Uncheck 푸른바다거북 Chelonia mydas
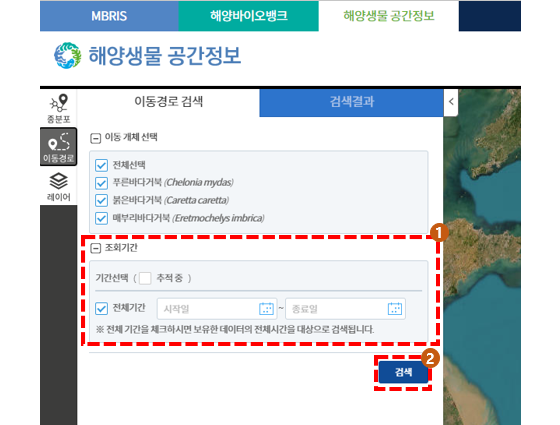 coord(101,183)
